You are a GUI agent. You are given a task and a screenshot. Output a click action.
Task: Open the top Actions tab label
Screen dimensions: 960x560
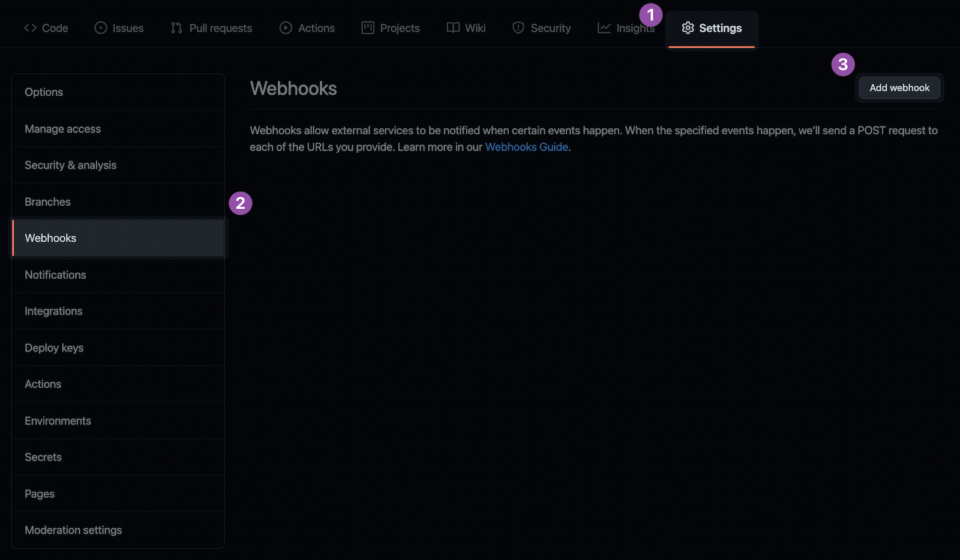(316, 28)
